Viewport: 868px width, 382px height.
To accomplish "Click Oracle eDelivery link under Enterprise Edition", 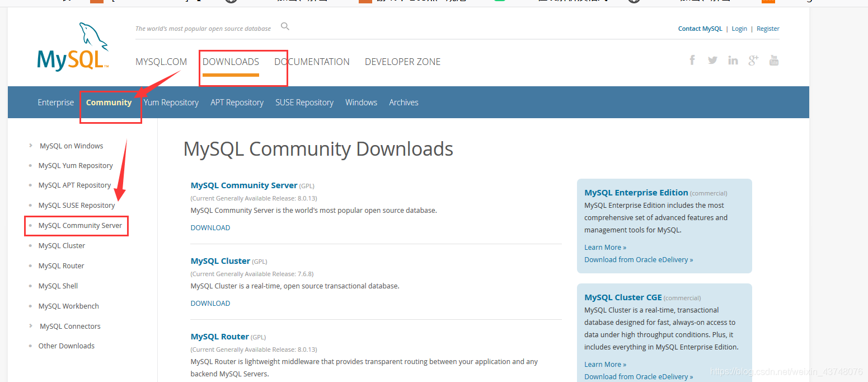I will 639,259.
